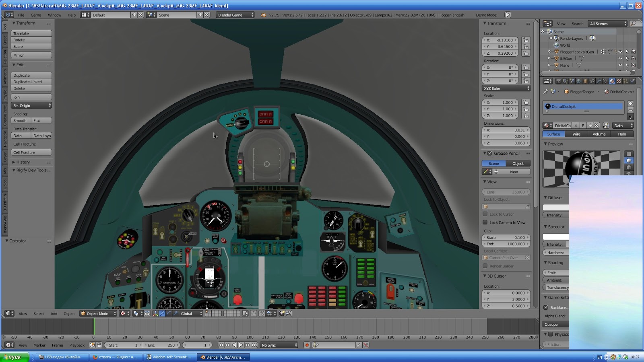Open the XYZ Euler rotation mode dropdown
The image size is (644, 362).
[x=506, y=88]
